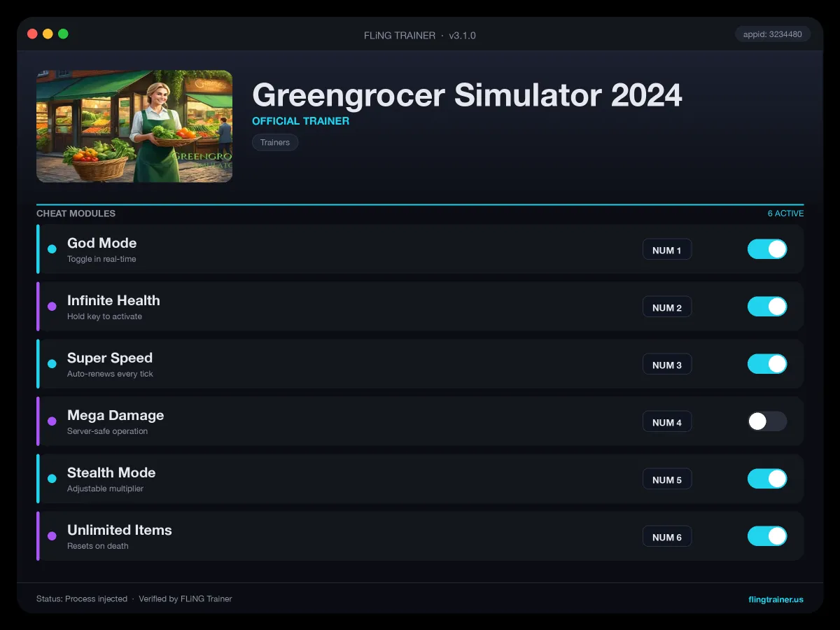
Task: Select the Super Speed module title
Action: (x=110, y=358)
